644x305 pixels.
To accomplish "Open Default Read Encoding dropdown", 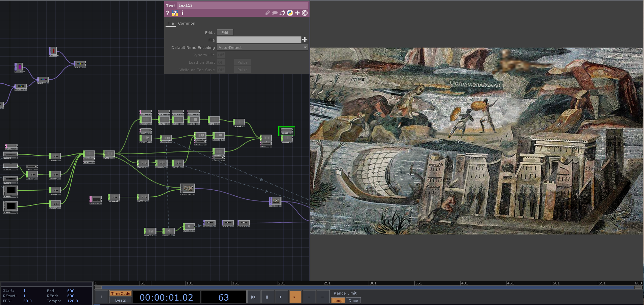I will pos(262,48).
